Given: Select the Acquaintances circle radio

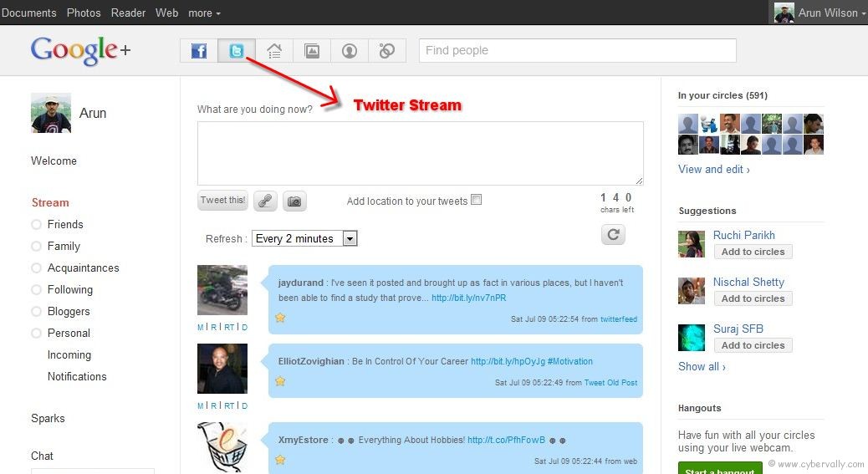Looking at the screenshot, I should point(37,268).
